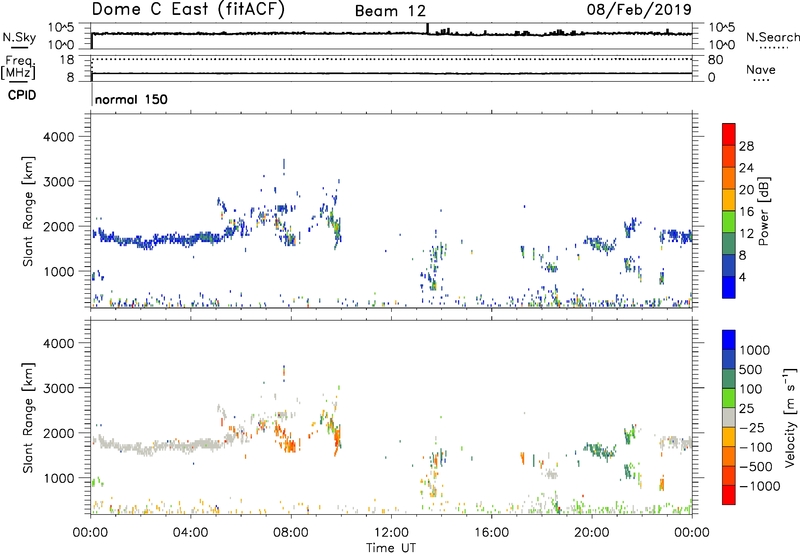Click the "25" velocity colorbar label
Viewport: 800px width, 554px height.
(x=746, y=409)
